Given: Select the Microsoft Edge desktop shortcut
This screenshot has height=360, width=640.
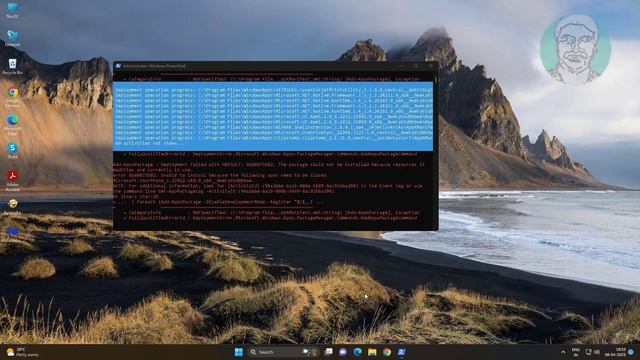Looking at the screenshot, I should pyautogui.click(x=12, y=124).
